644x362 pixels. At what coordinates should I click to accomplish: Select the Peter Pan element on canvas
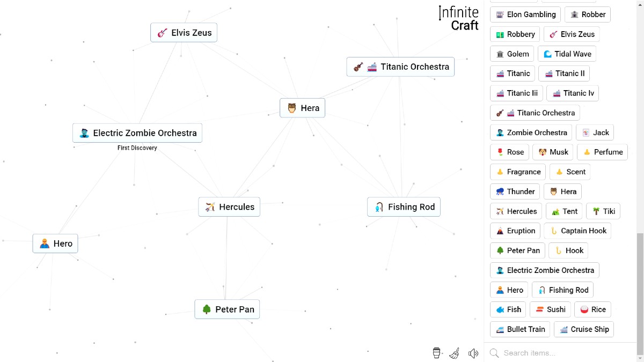pos(227,309)
